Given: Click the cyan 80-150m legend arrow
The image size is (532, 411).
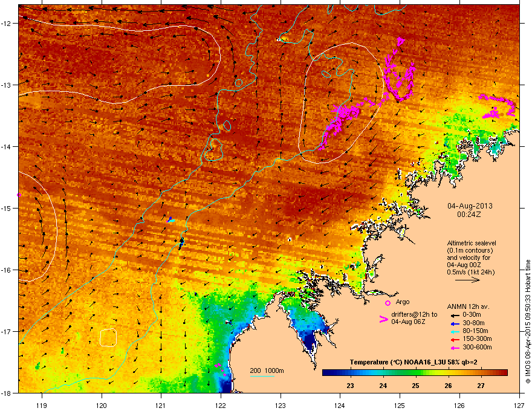Looking at the screenshot, I should (x=455, y=331).
